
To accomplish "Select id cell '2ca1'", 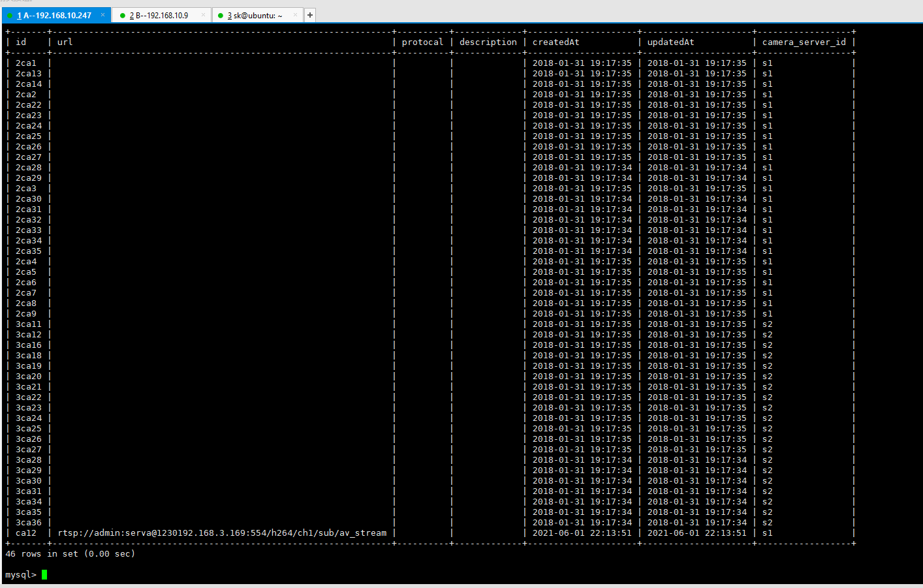I will 26,63.
